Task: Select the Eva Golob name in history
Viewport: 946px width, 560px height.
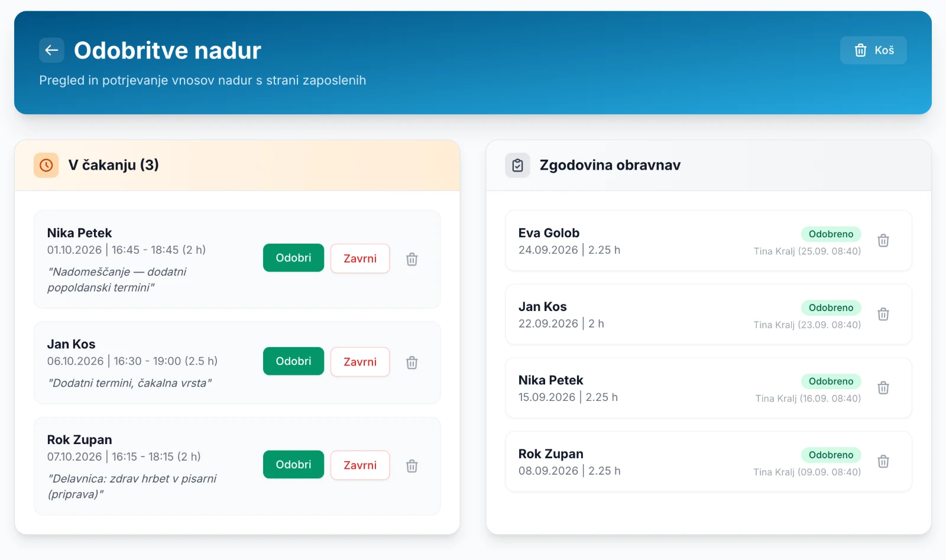Action: coord(549,233)
